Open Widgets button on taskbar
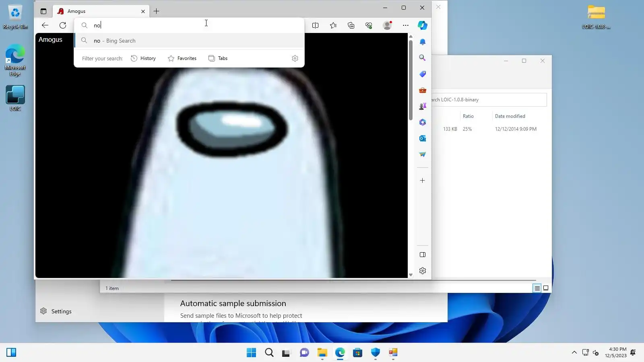The image size is (644, 362). pos(11,353)
